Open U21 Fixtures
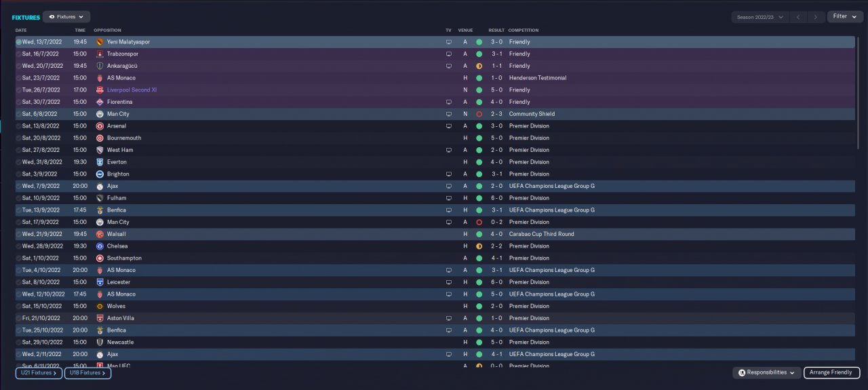Viewport: 868px width, 390px height. (x=39, y=373)
